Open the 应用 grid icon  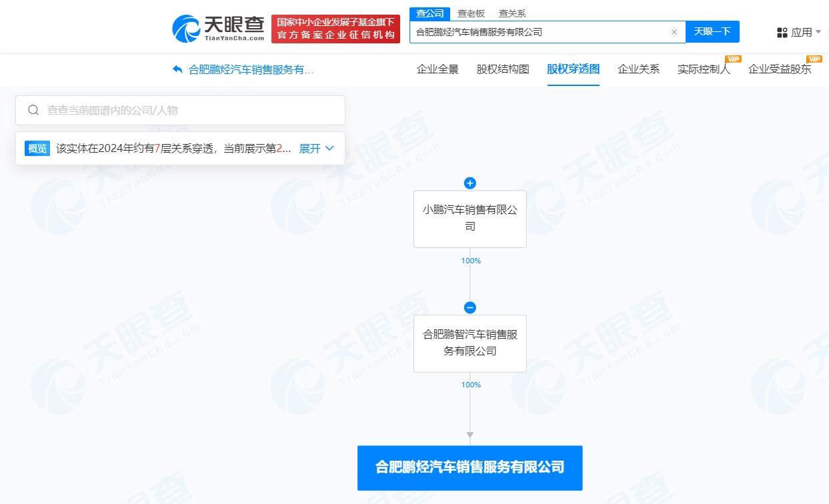783,32
